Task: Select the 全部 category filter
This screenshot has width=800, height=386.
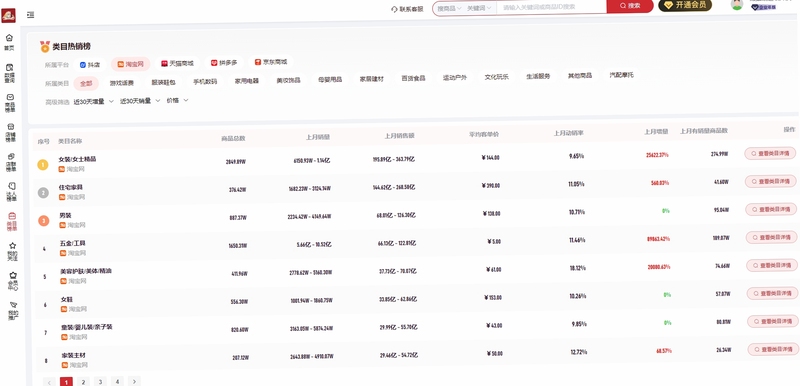Action: 86,83
